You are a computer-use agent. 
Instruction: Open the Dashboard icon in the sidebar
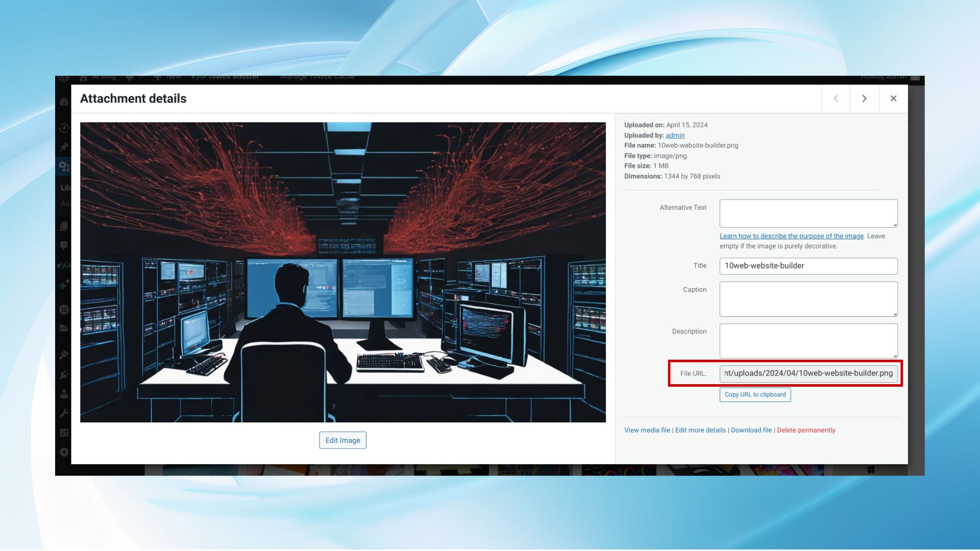coord(64,102)
